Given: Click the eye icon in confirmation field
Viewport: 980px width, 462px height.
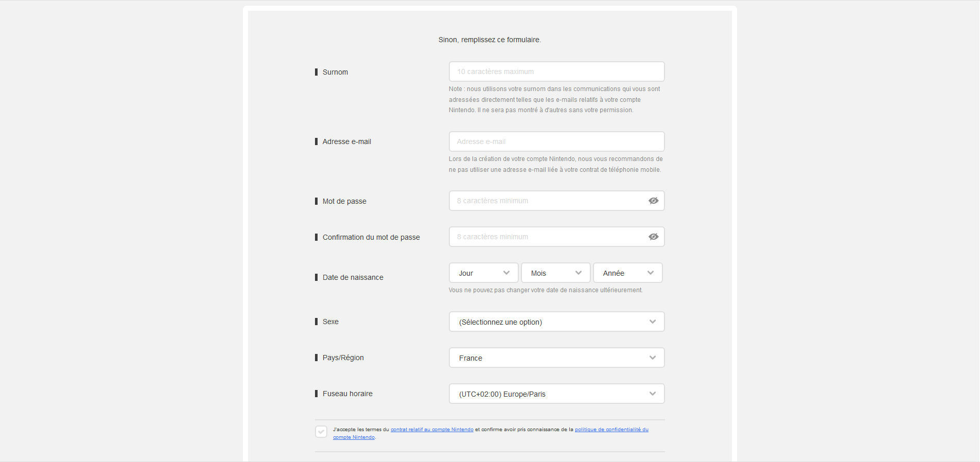Looking at the screenshot, I should click(x=653, y=237).
